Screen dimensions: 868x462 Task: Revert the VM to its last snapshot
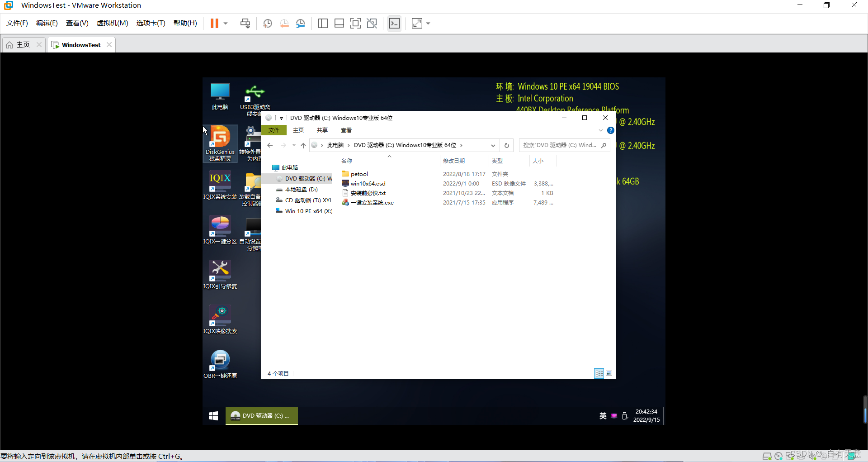click(284, 23)
